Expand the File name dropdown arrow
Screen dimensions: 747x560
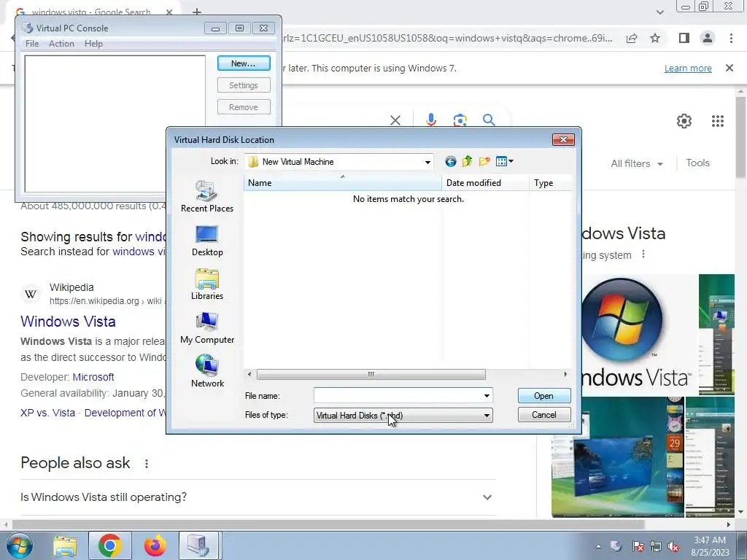click(487, 396)
